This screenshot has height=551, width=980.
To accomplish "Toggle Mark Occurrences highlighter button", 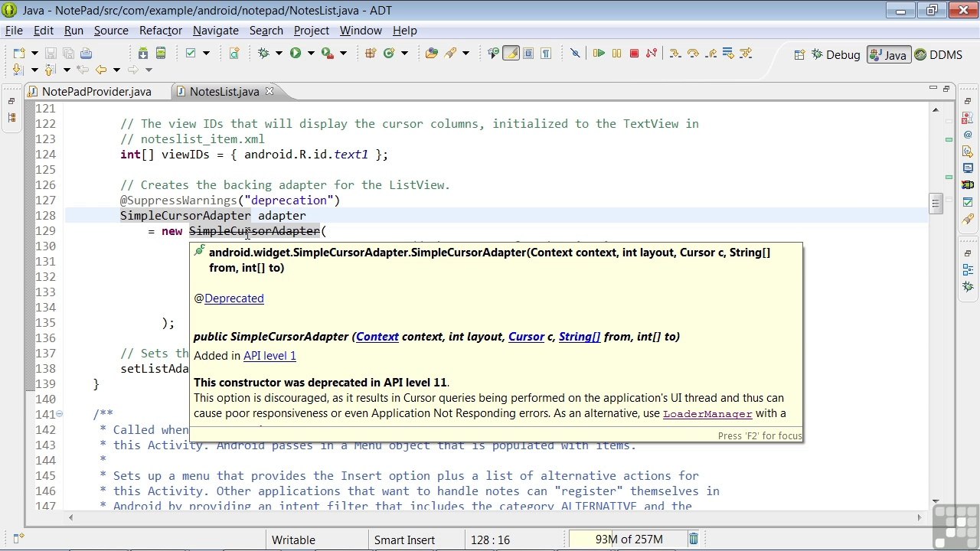I will coord(511,53).
